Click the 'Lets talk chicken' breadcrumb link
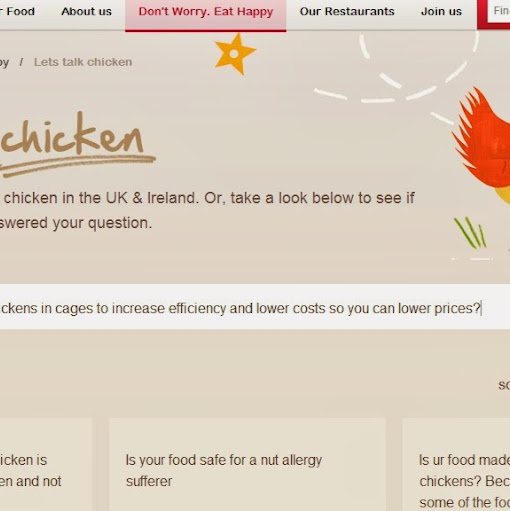Screen dimensions: 510x511 pyautogui.click(x=83, y=62)
